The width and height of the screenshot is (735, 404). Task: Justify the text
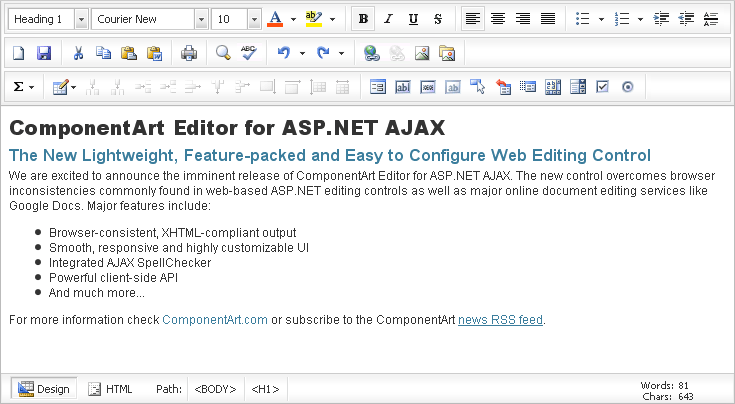pos(548,19)
